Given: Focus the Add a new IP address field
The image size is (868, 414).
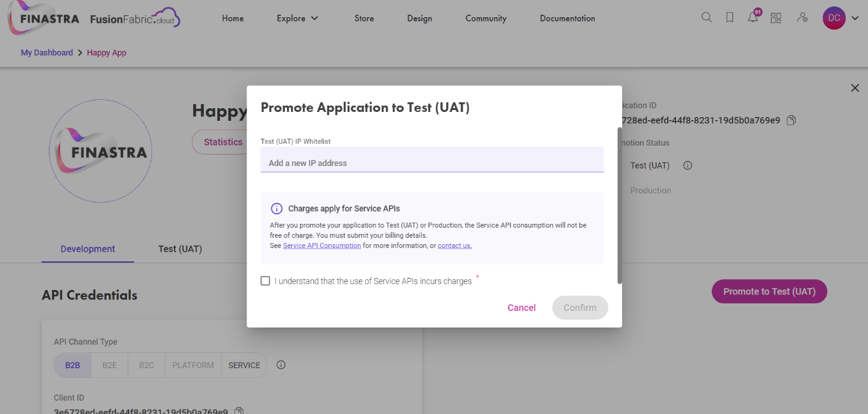Looking at the screenshot, I should point(432,160).
